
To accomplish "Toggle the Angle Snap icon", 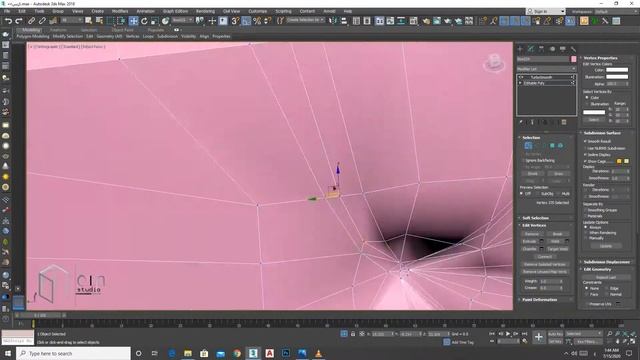I will pyautogui.click(x=246, y=21).
